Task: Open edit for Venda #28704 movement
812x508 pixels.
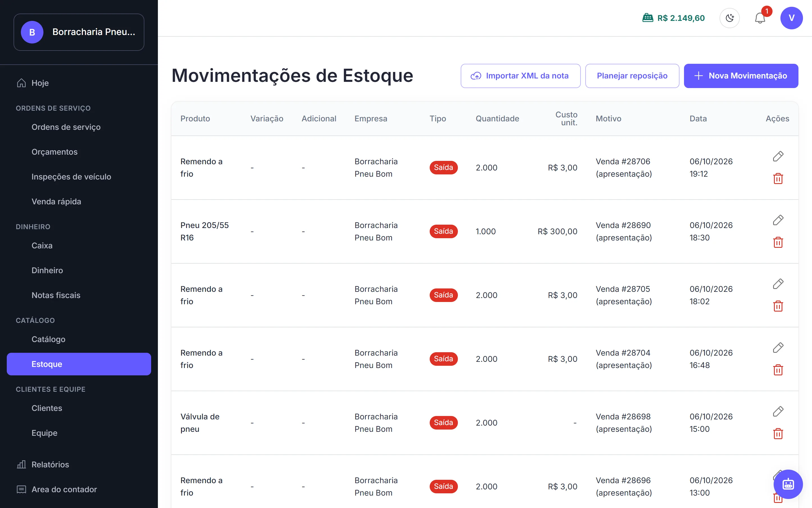Action: pos(778,348)
